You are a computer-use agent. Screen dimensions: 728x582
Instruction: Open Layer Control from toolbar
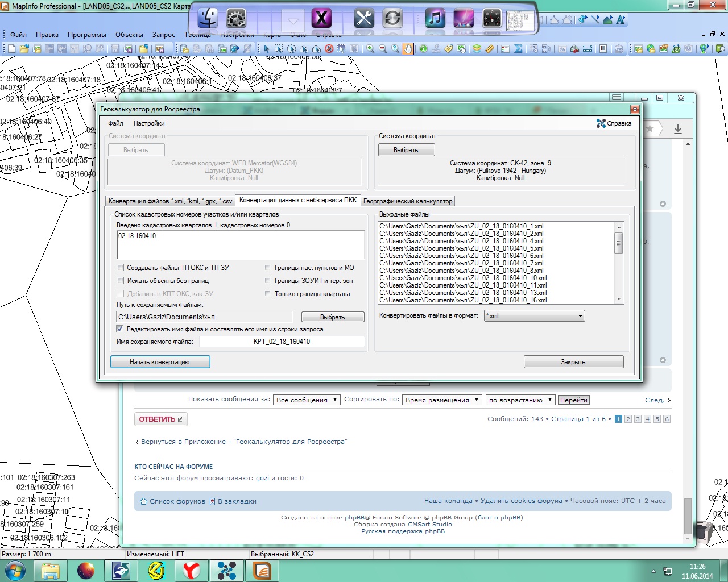click(x=477, y=49)
